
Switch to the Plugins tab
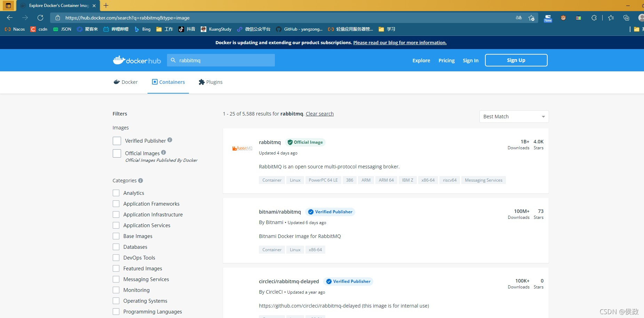pyautogui.click(x=210, y=82)
